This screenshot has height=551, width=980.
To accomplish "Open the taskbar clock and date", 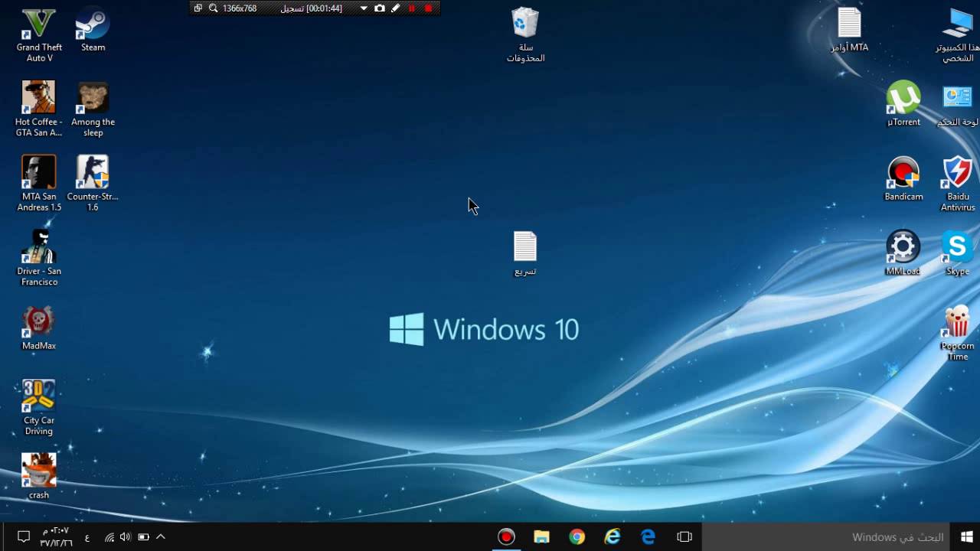I will 55,536.
